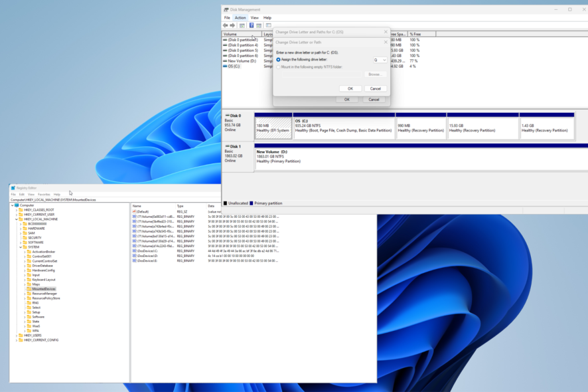Click the drive icon beside OS (C:) volume

click(x=225, y=66)
